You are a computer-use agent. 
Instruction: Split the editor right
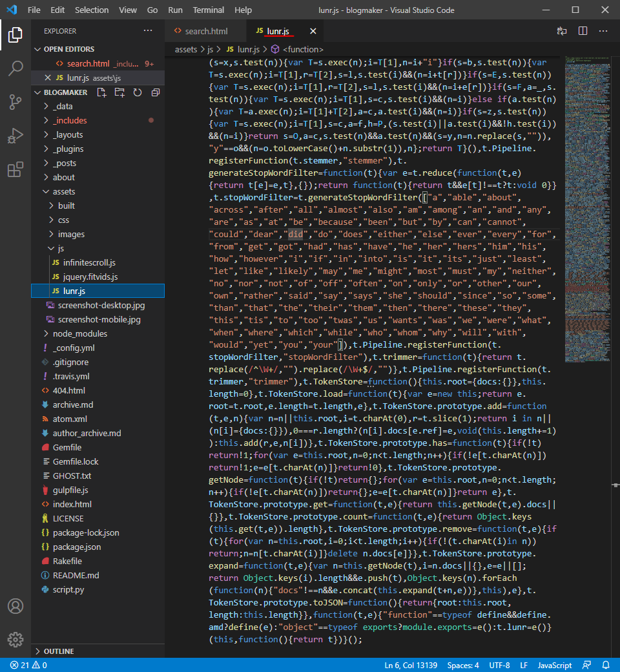tap(583, 31)
